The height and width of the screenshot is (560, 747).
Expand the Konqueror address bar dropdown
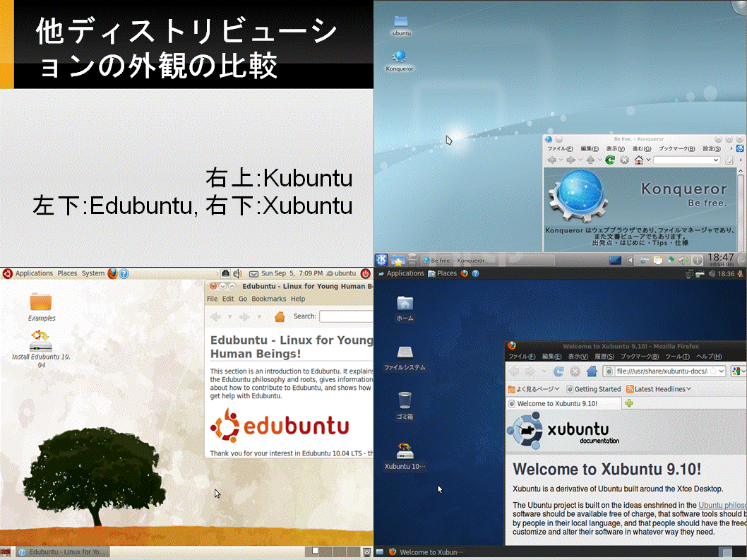coord(715,160)
